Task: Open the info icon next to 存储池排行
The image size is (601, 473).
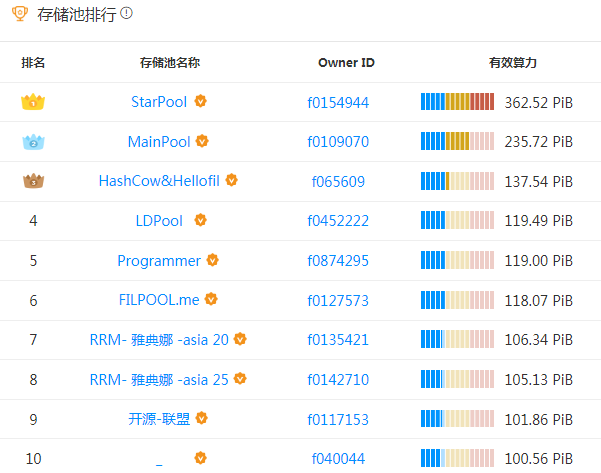Action: (126, 13)
